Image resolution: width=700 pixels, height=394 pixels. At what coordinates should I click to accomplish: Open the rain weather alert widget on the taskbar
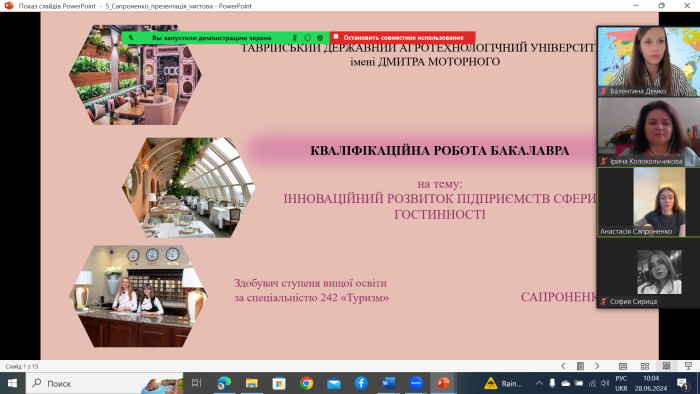(x=503, y=383)
